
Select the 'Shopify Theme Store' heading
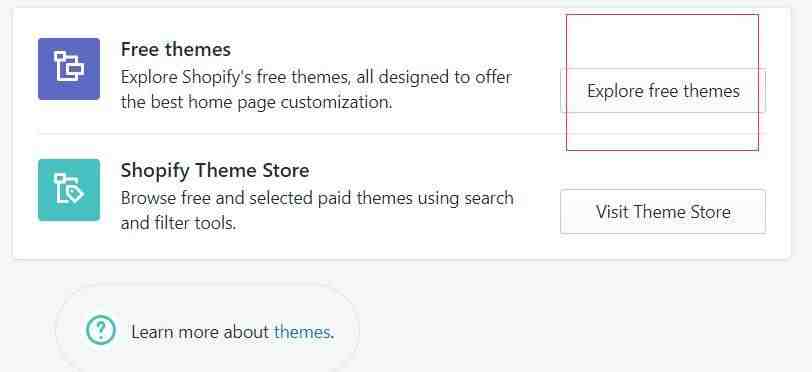215,170
